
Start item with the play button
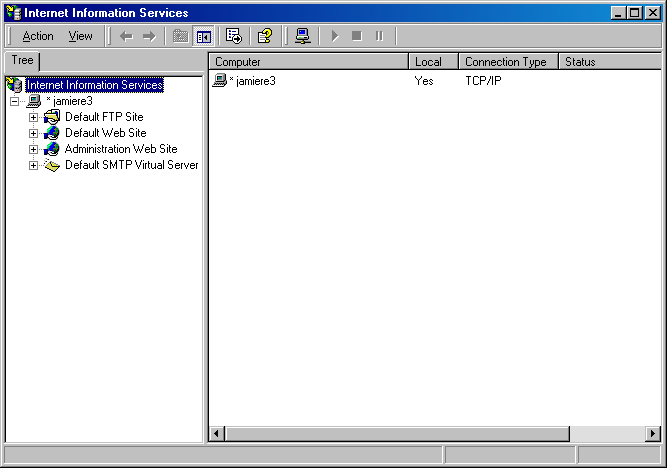[x=335, y=37]
